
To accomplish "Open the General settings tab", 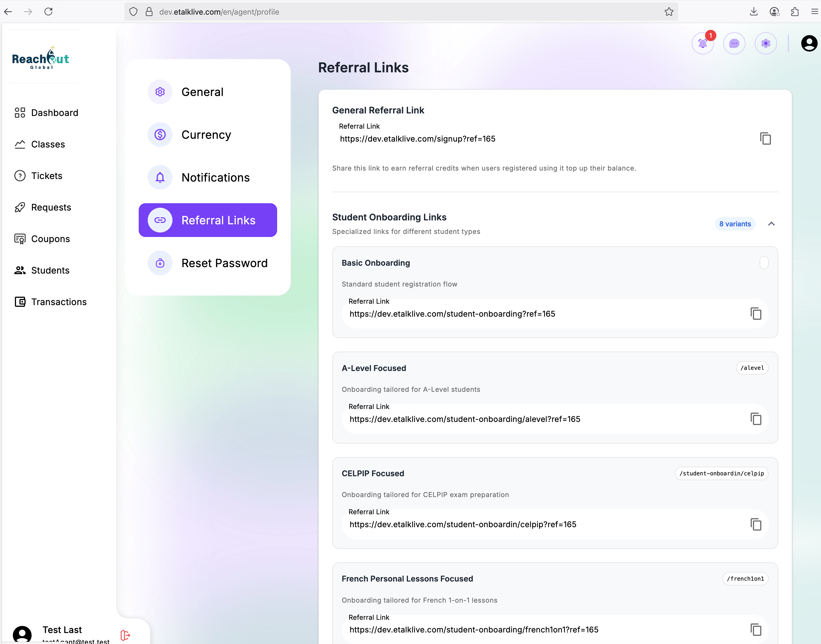I will [202, 92].
